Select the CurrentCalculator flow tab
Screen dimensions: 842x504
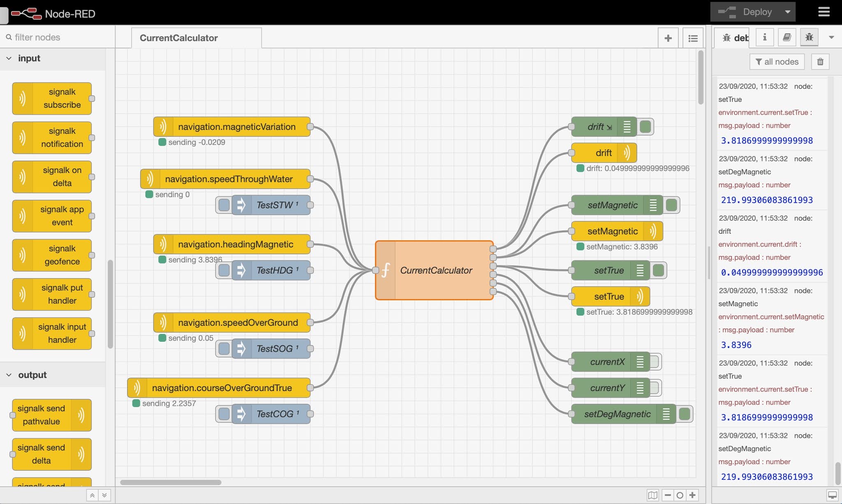[x=179, y=38]
